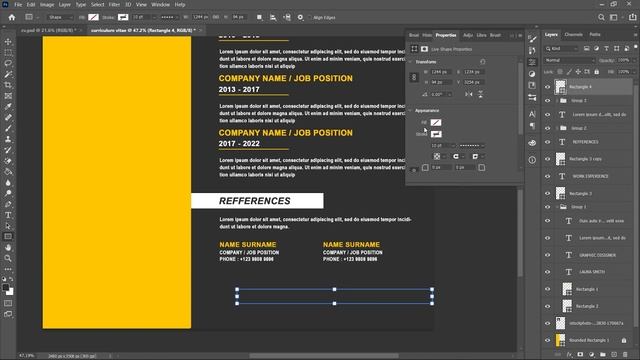Hide the Rectangle 4 layer
This screenshot has height=360, width=640.
tap(548, 87)
